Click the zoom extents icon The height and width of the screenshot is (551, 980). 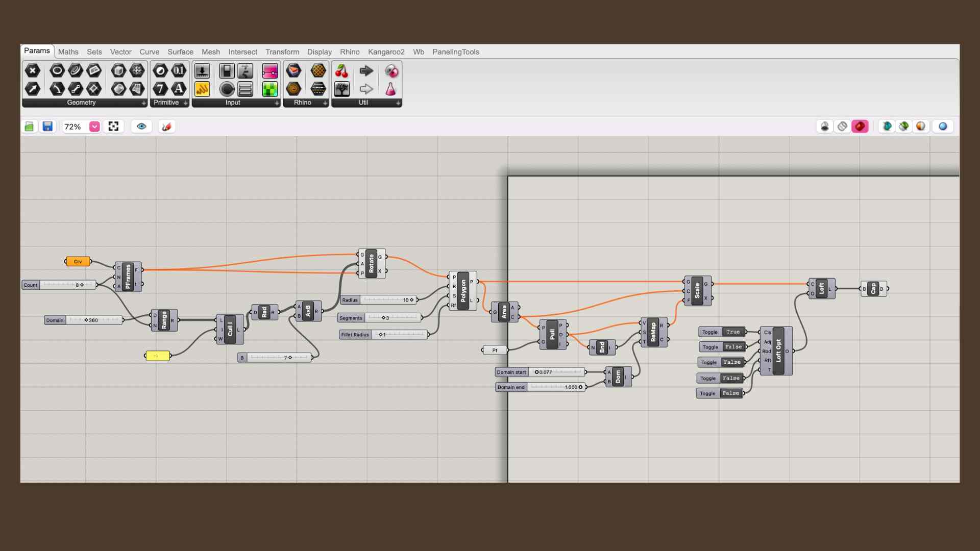(x=113, y=127)
